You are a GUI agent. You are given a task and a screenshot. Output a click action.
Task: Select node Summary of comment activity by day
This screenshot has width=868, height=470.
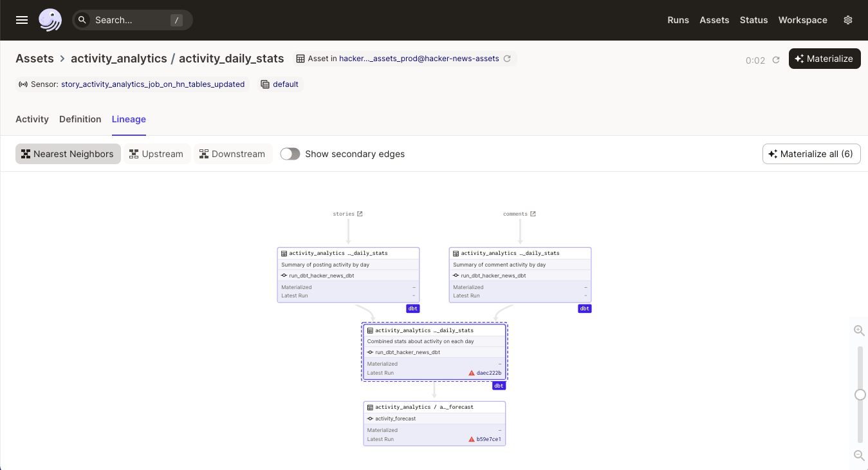click(520, 275)
